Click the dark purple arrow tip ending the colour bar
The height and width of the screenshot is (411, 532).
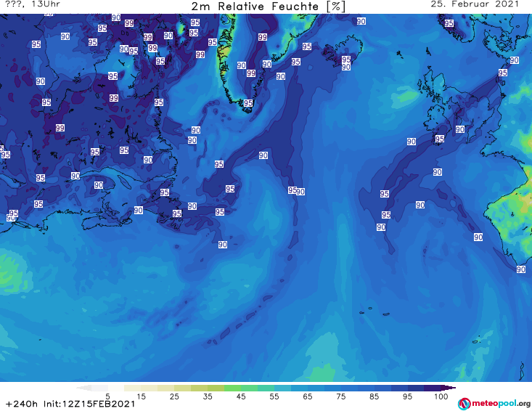[x=449, y=388]
